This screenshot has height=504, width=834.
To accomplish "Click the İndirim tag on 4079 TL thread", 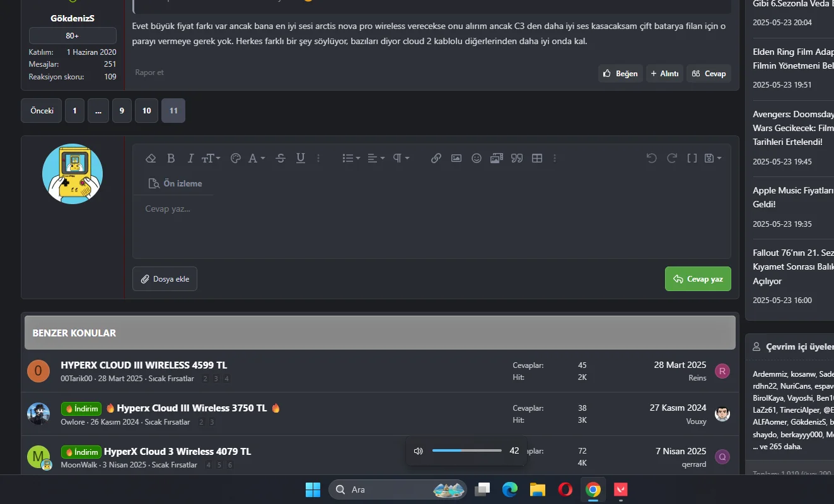I will [x=81, y=452].
